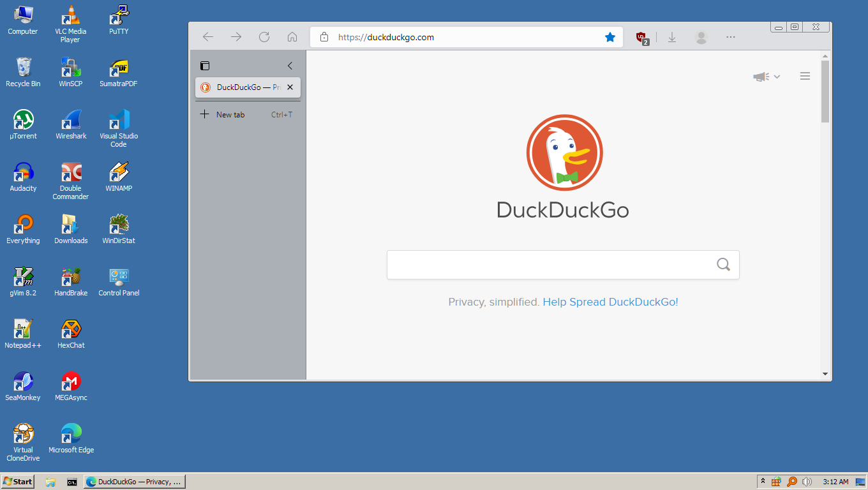Click the magnifier search button
The image size is (868, 490).
(723, 265)
